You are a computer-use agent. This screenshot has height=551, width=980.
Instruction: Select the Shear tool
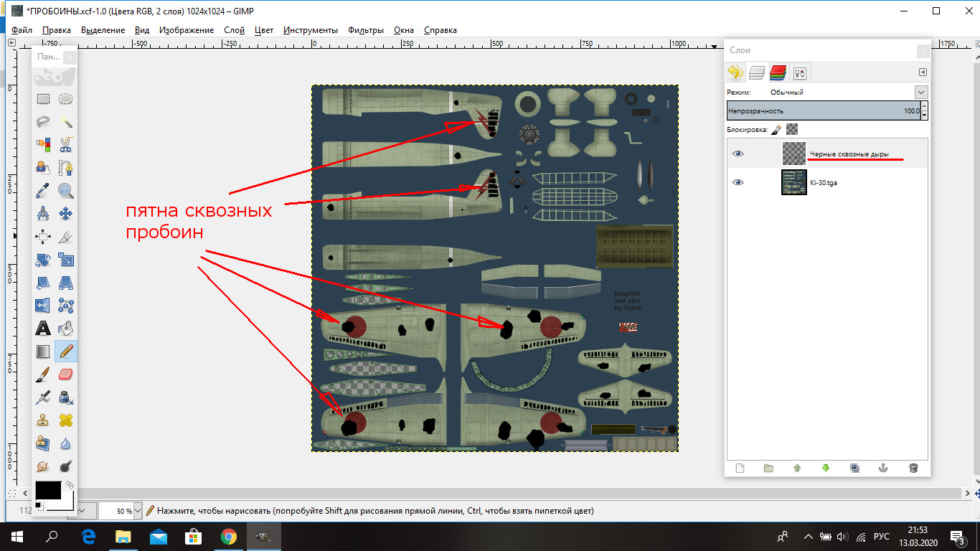(43, 283)
